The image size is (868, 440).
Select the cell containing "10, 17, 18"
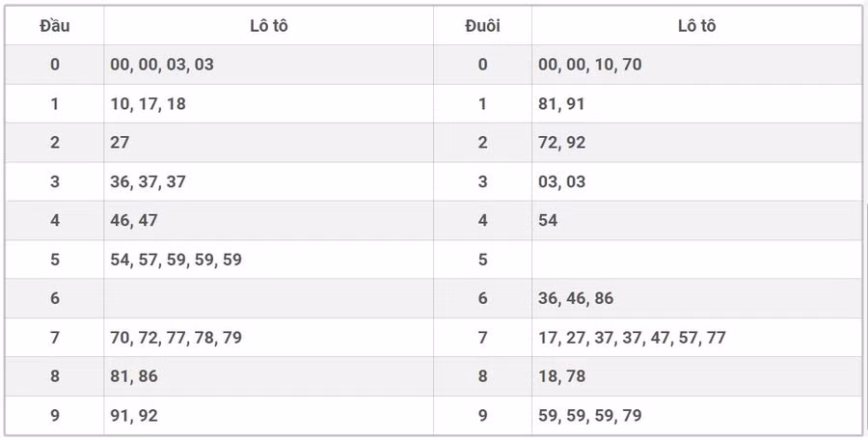pos(148,104)
